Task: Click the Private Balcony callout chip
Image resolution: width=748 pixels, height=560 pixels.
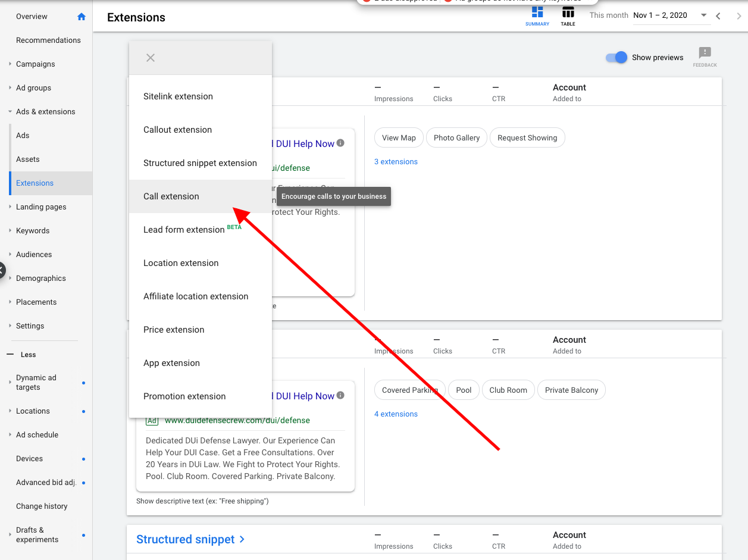Action: [571, 390]
